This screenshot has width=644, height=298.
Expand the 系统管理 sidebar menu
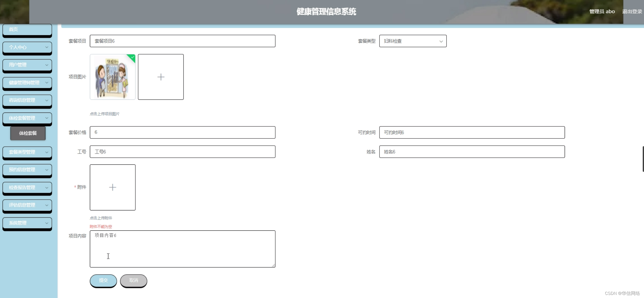tap(27, 223)
